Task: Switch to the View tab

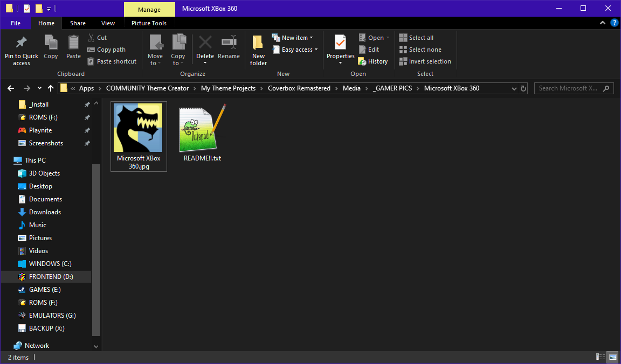Action: click(x=108, y=23)
